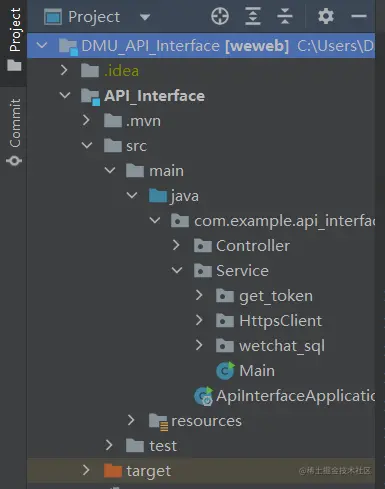Select the .mvn label

(x=143, y=121)
